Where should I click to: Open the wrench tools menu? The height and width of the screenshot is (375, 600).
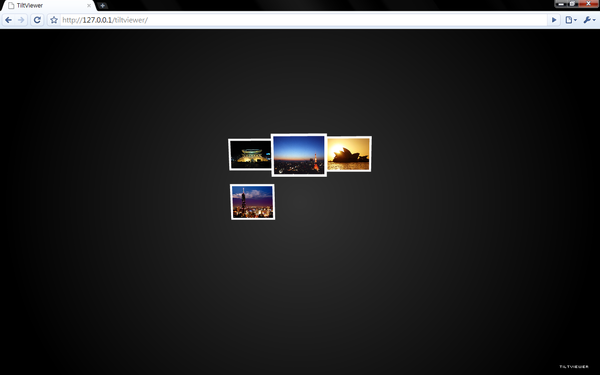(589, 20)
